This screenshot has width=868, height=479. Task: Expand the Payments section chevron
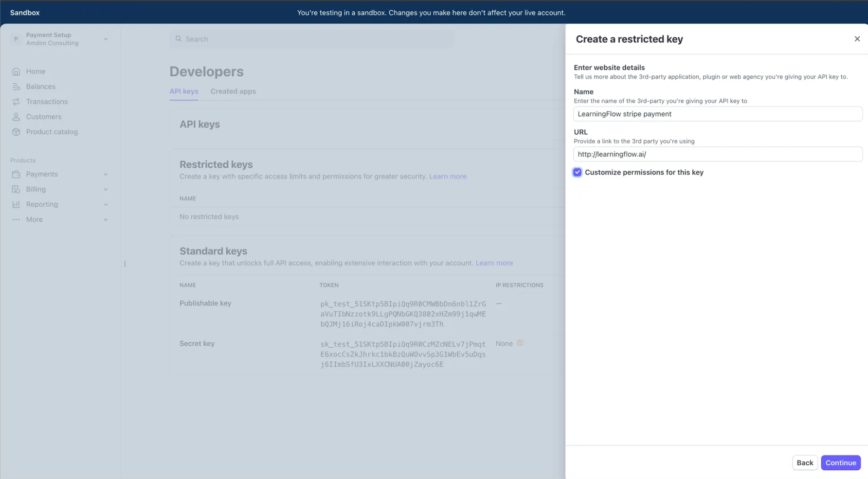coord(106,174)
